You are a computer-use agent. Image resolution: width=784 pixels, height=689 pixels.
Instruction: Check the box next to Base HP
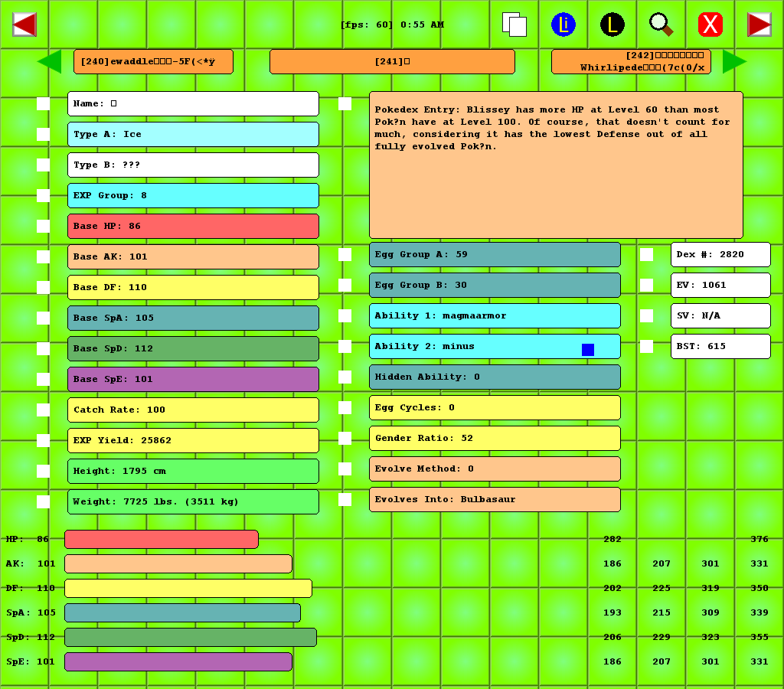click(44, 227)
